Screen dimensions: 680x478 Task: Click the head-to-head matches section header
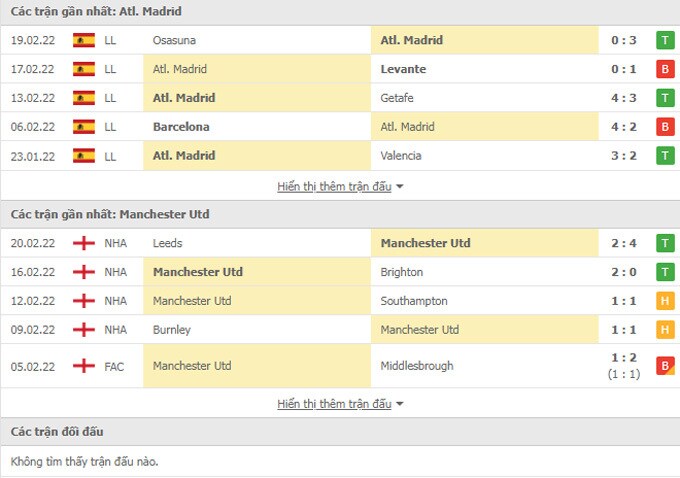click(57, 432)
